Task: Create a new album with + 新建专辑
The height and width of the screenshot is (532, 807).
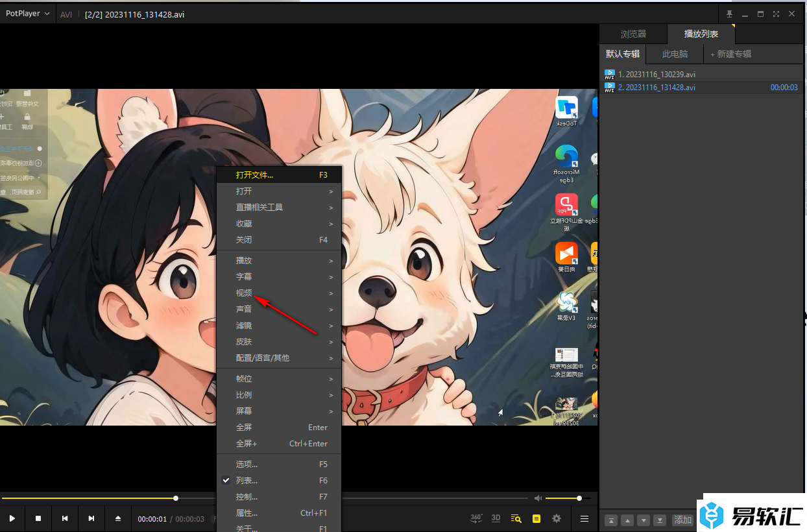Action: (x=730, y=54)
